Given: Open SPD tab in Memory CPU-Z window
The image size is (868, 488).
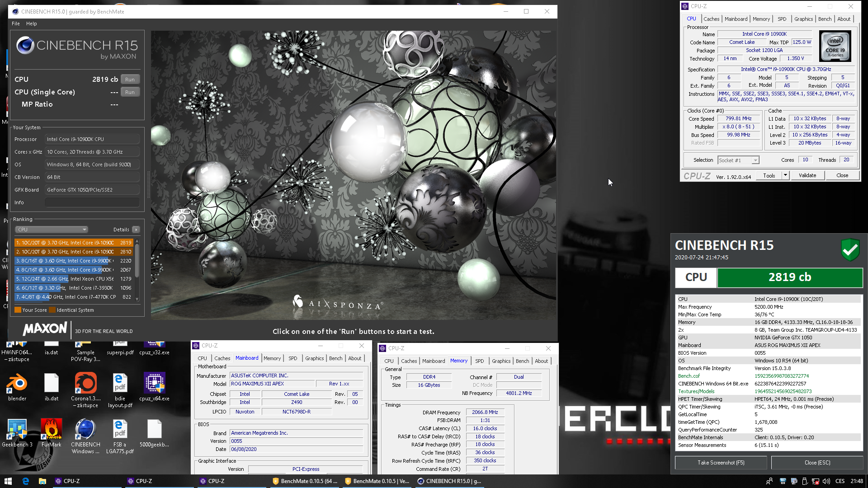Looking at the screenshot, I should 479,361.
